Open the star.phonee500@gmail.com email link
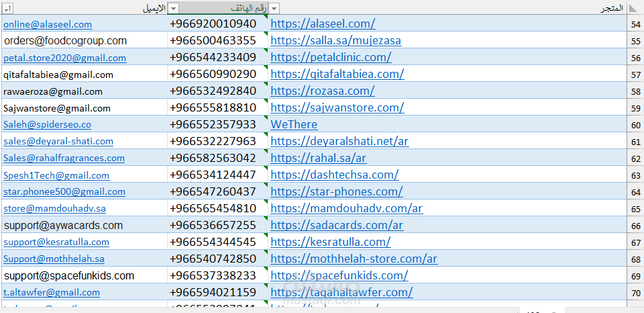 [x=64, y=191]
